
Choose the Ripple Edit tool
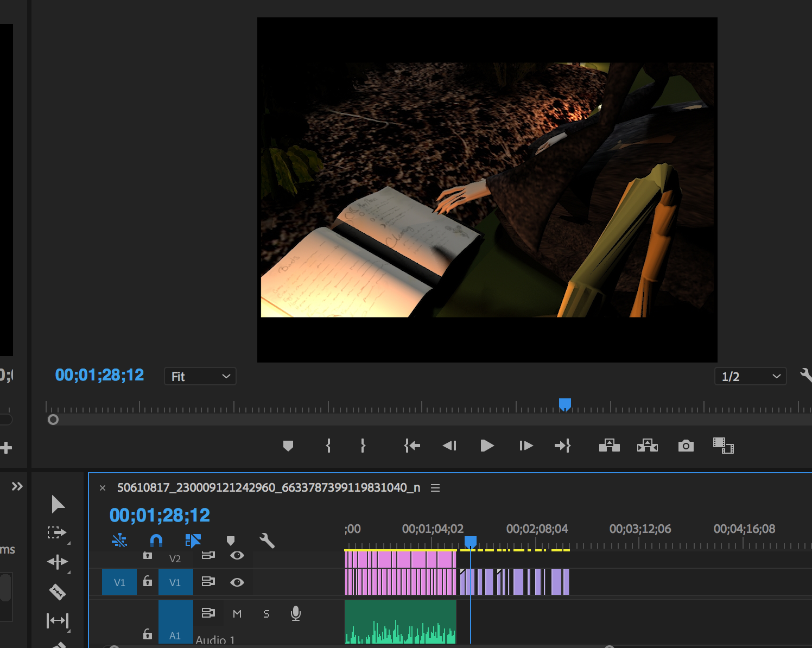coord(58,562)
